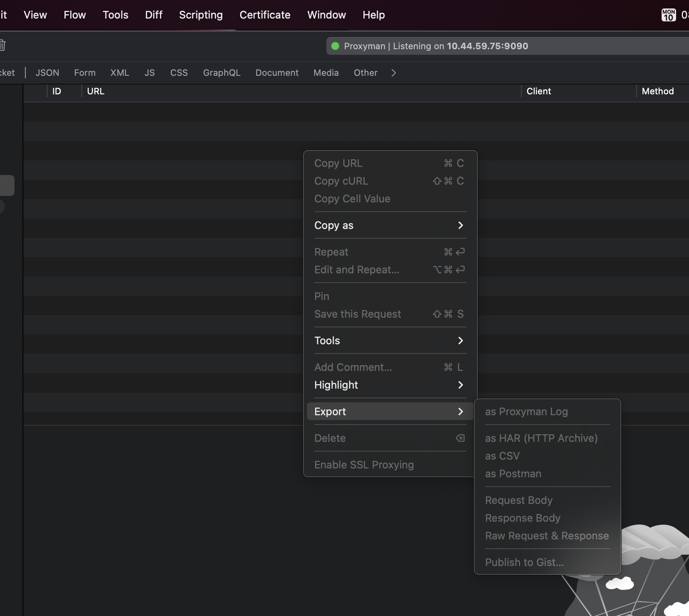Image resolution: width=689 pixels, height=616 pixels.
Task: Click the backspace icon beside Delete
Action: [460, 438]
